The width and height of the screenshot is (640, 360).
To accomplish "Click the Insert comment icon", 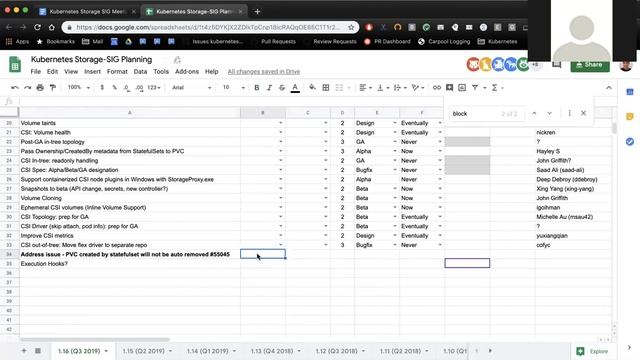I will [x=449, y=88].
